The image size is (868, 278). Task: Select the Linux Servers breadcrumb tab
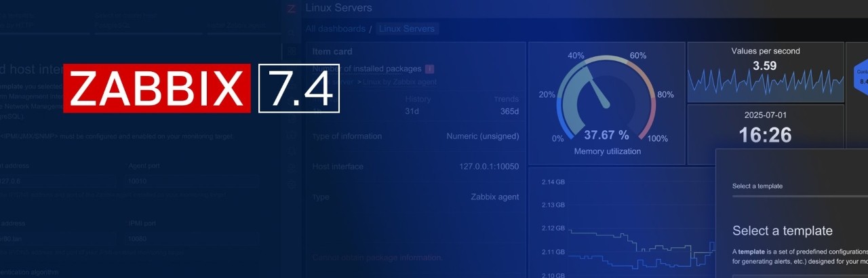coord(408,29)
